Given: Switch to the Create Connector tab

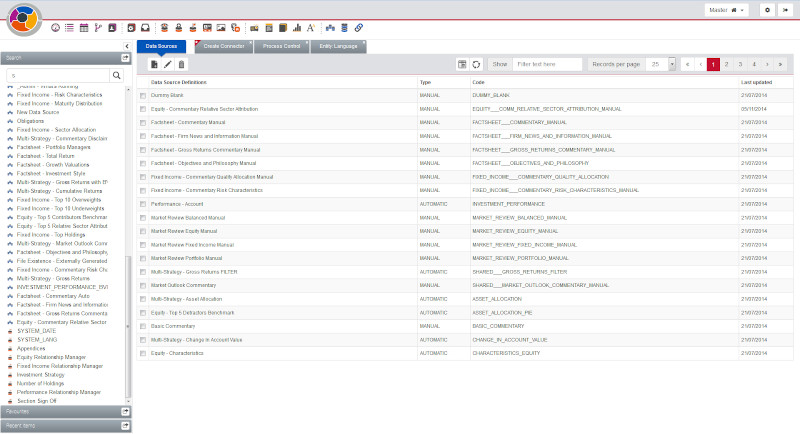Looking at the screenshot, I should coord(224,46).
